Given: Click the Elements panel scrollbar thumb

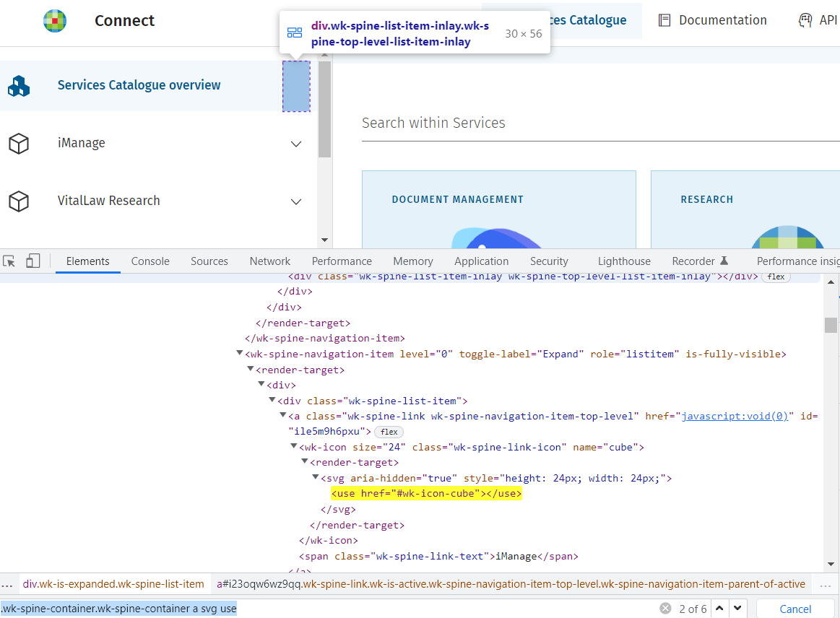Looking at the screenshot, I should (x=831, y=325).
